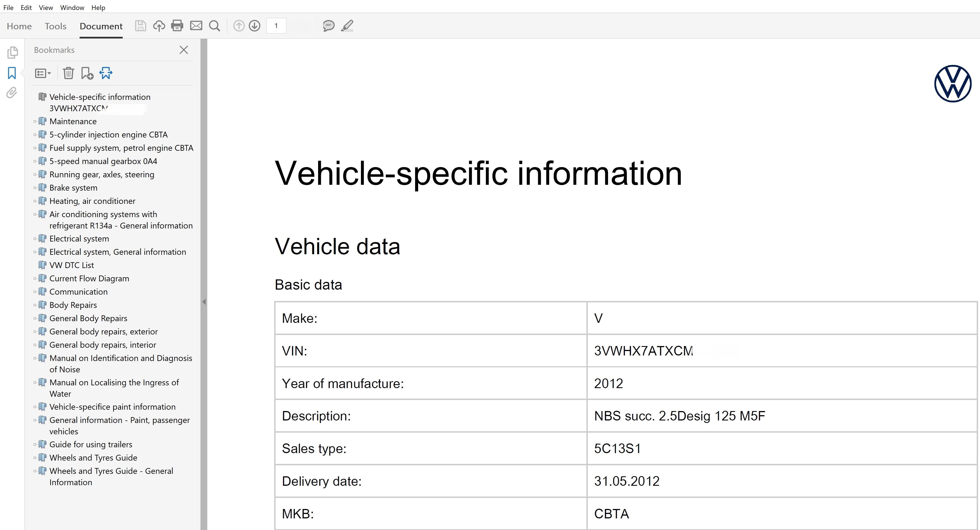Expand the Maintenance bookmark
Viewport: 980px width, 530px height.
click(35, 121)
